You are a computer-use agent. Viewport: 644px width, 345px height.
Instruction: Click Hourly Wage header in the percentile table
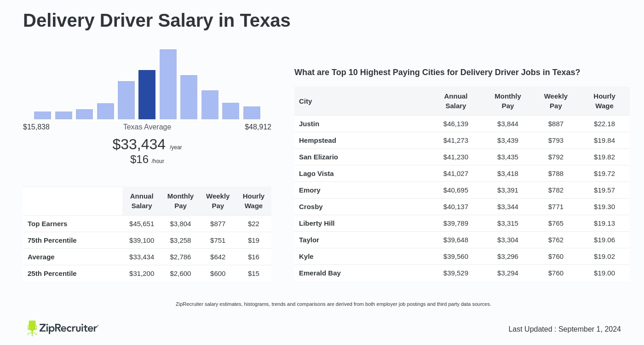(x=253, y=201)
